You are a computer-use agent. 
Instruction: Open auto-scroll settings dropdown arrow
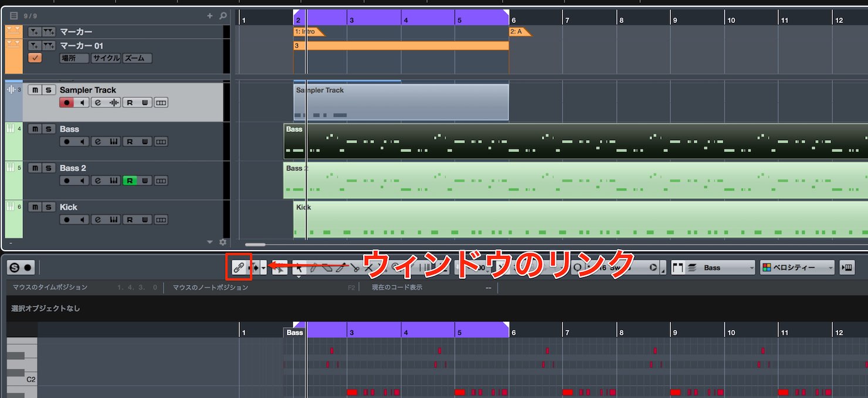(264, 268)
